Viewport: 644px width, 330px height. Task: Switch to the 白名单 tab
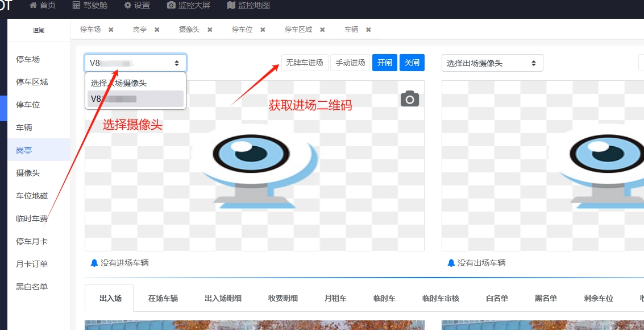pyautogui.click(x=497, y=298)
